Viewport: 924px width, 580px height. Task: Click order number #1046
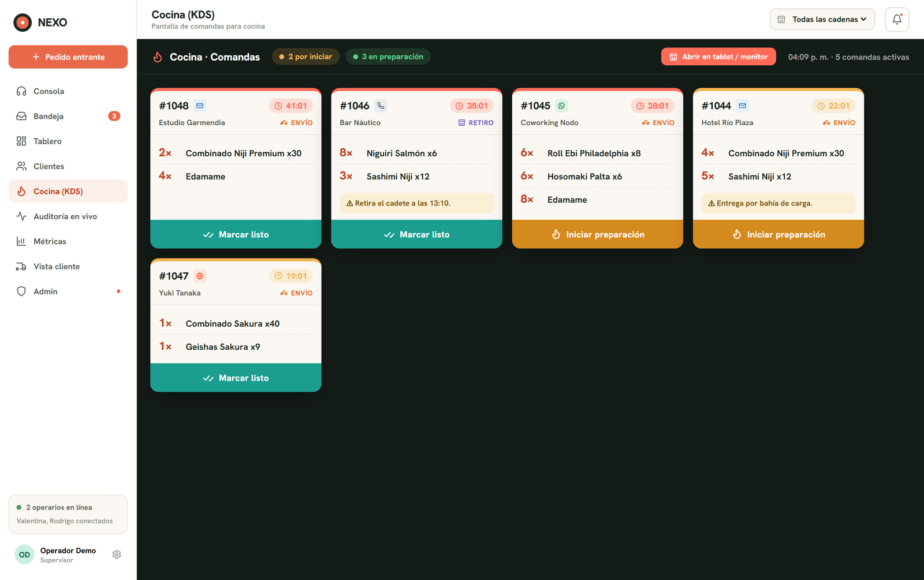tap(355, 106)
